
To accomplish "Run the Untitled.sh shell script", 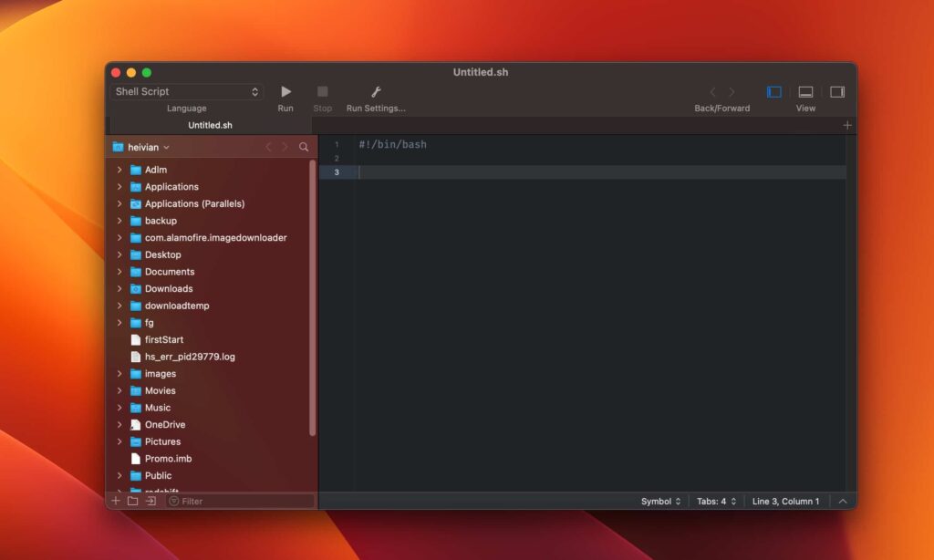I will (x=285, y=91).
